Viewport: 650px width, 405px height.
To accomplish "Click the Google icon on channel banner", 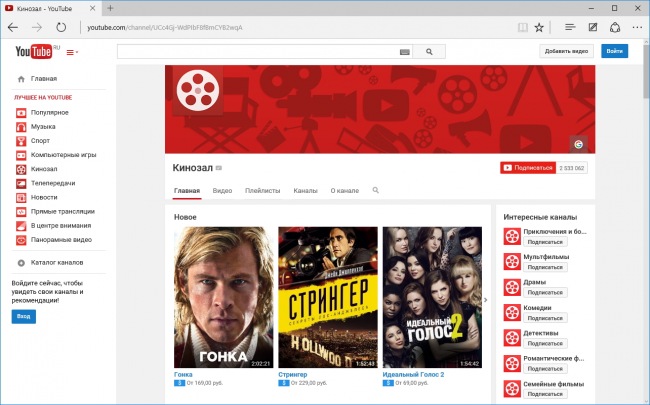I will tap(578, 144).
